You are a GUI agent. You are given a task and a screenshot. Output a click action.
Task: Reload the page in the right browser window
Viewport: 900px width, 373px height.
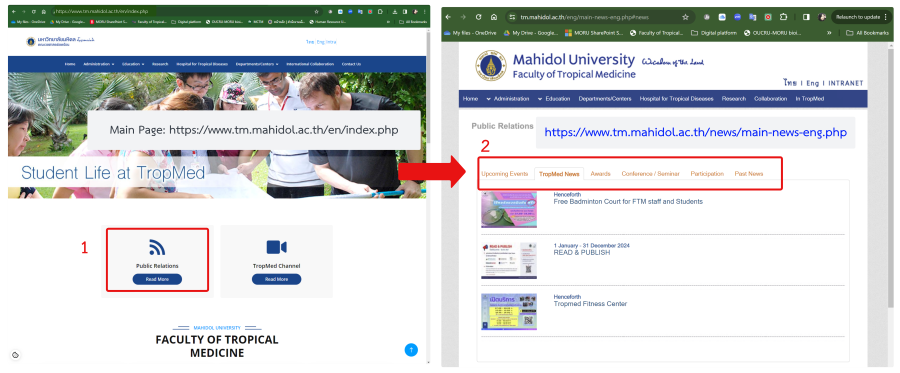(479, 17)
